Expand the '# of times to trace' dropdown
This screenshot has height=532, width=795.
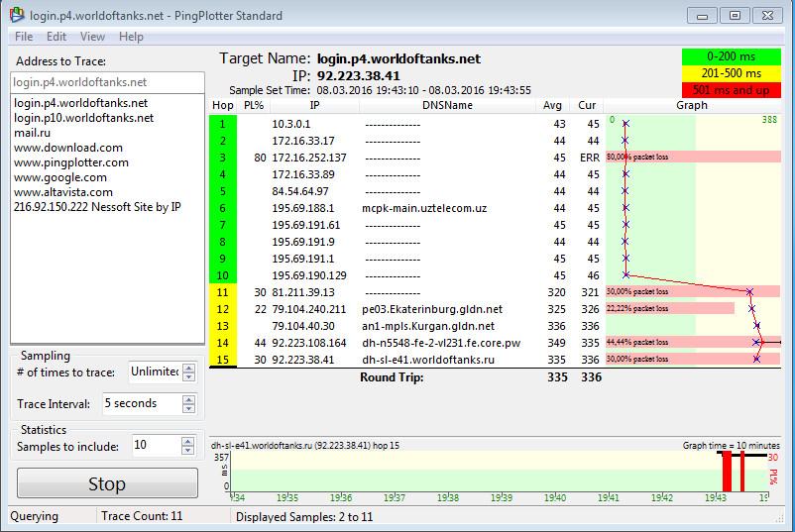(189, 372)
